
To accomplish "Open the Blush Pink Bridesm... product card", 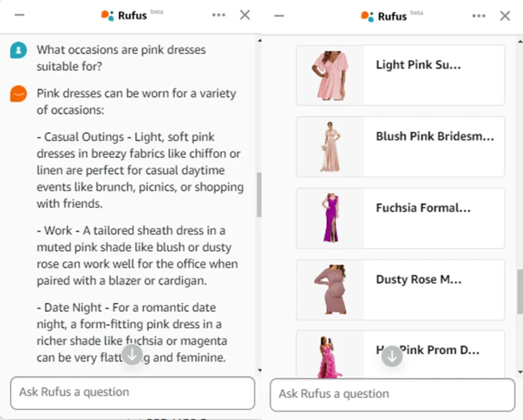I will 400,147.
